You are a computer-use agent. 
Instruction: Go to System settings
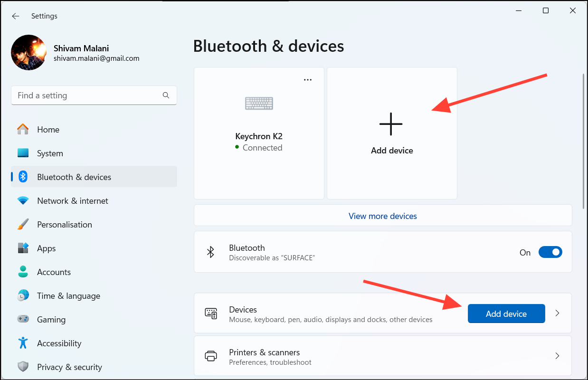tap(94, 153)
